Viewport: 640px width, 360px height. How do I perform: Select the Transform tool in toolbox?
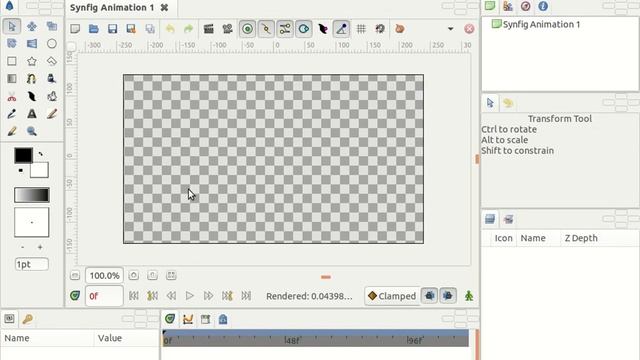[12, 27]
